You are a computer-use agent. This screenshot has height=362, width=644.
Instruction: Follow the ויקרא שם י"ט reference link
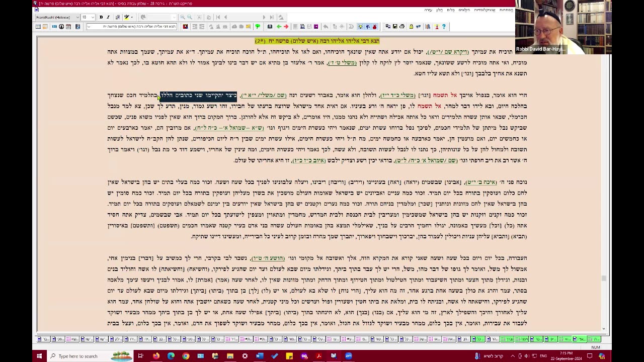pos(448,52)
